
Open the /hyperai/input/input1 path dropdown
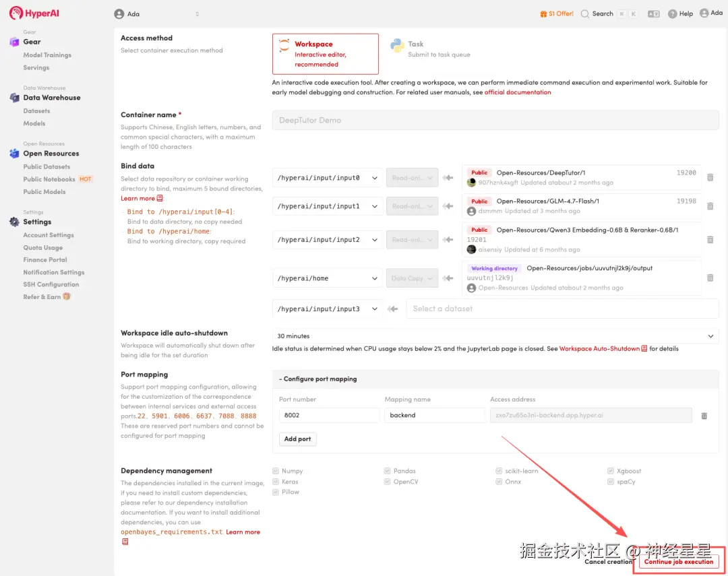coord(328,206)
